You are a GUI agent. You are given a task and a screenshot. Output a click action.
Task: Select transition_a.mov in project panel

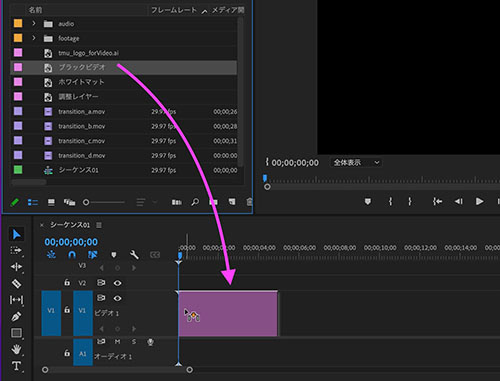[x=124, y=111]
